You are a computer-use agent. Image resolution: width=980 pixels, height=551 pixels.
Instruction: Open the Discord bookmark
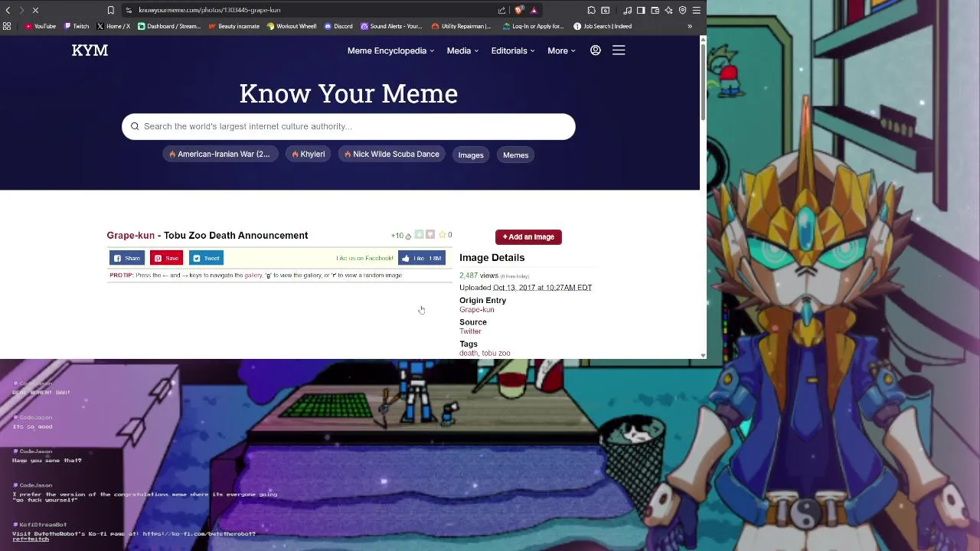[338, 26]
